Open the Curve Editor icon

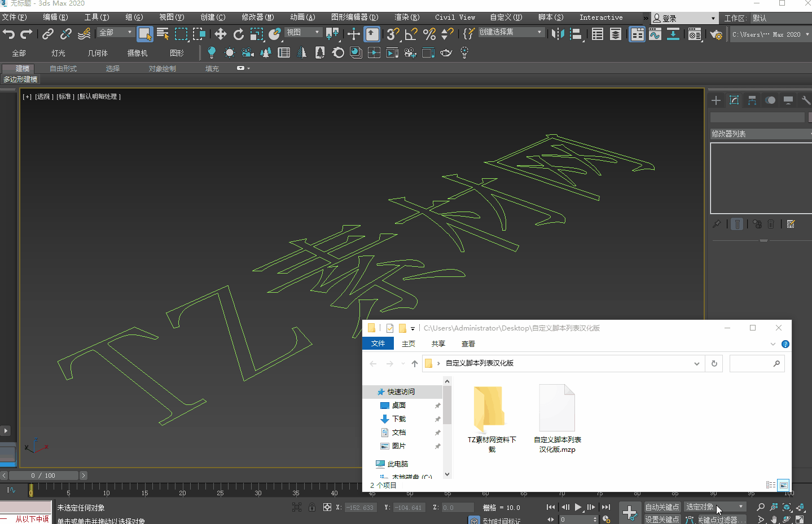pyautogui.click(x=655, y=34)
